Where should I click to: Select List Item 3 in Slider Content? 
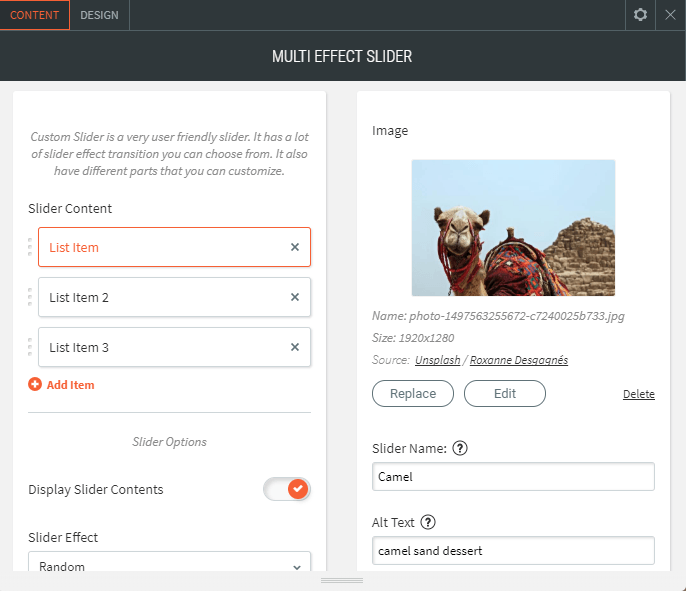(x=160, y=347)
